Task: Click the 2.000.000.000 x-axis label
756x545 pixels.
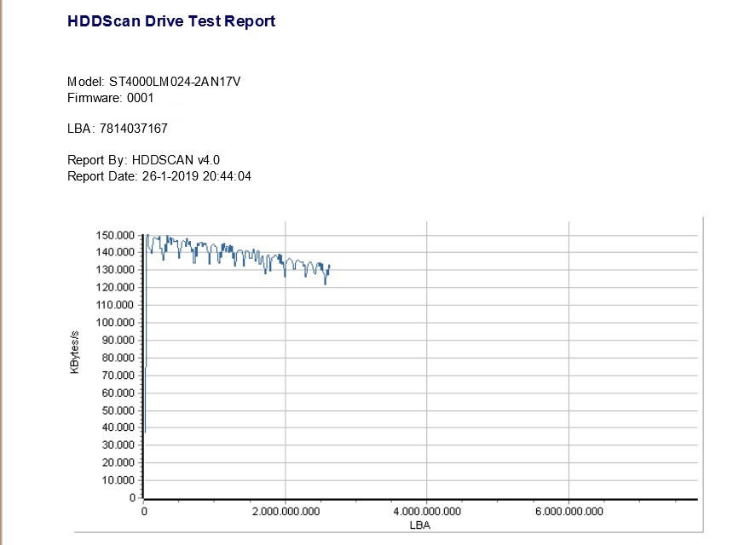Action: click(286, 512)
